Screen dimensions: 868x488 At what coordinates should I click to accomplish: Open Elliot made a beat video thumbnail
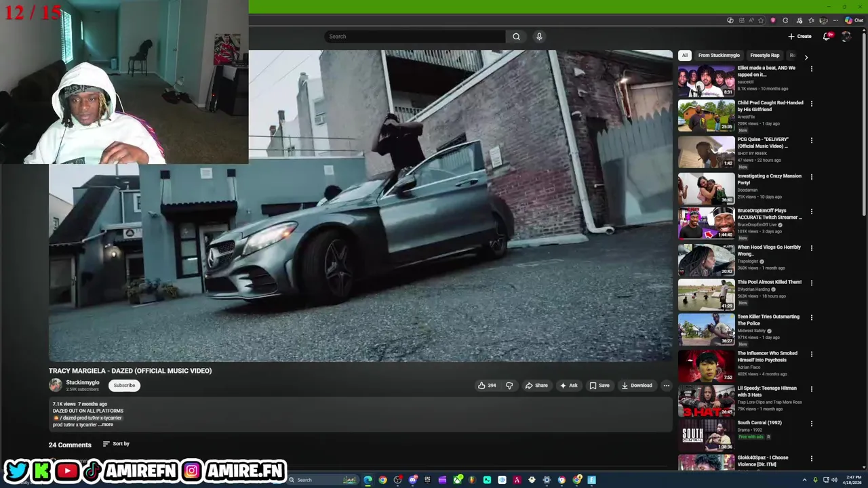point(706,80)
